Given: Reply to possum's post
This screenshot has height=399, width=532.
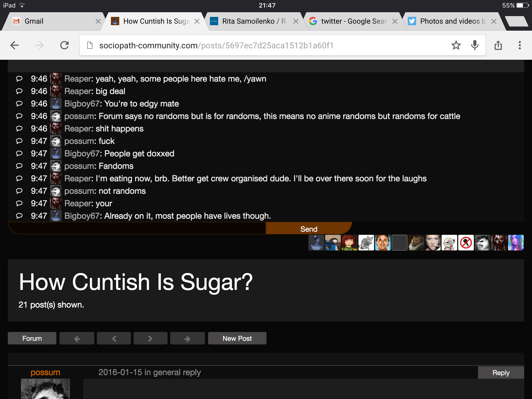Looking at the screenshot, I should [x=501, y=373].
